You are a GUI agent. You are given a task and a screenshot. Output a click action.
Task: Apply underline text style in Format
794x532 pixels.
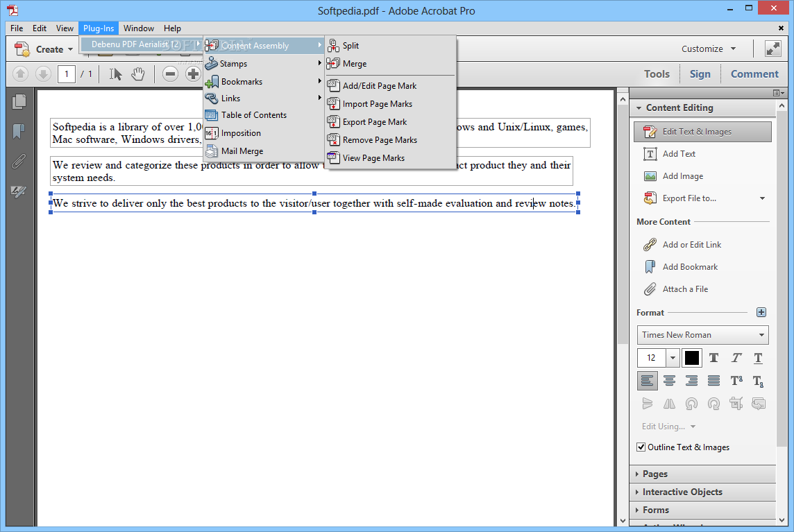pos(758,358)
